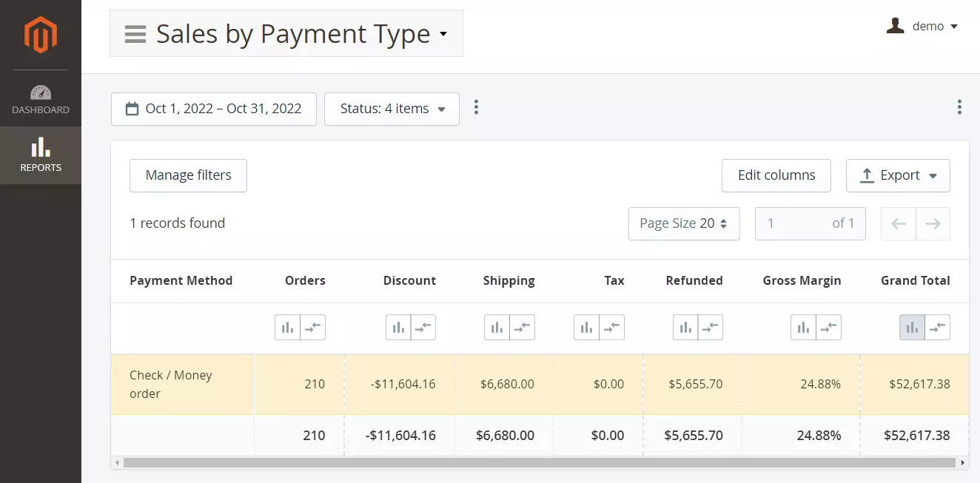Screen dimensions: 980x483
Task: Change the Page Size 20 selector
Action: point(683,223)
